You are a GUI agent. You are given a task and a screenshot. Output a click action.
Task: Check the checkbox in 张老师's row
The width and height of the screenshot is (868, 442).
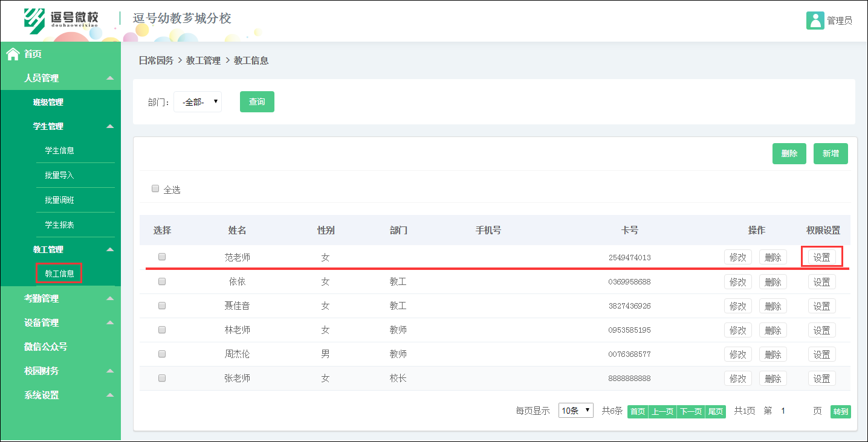[x=161, y=378]
